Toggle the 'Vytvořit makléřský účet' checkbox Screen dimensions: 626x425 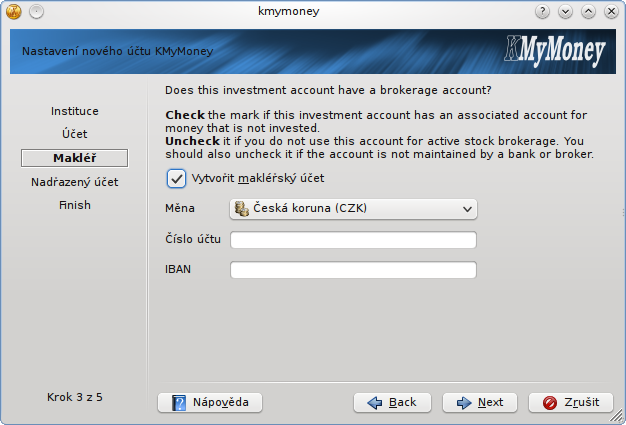pyautogui.click(x=176, y=178)
